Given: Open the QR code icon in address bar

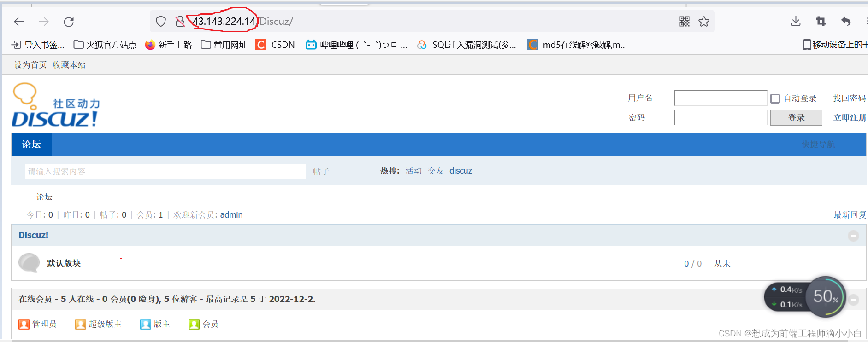Looking at the screenshot, I should (685, 21).
